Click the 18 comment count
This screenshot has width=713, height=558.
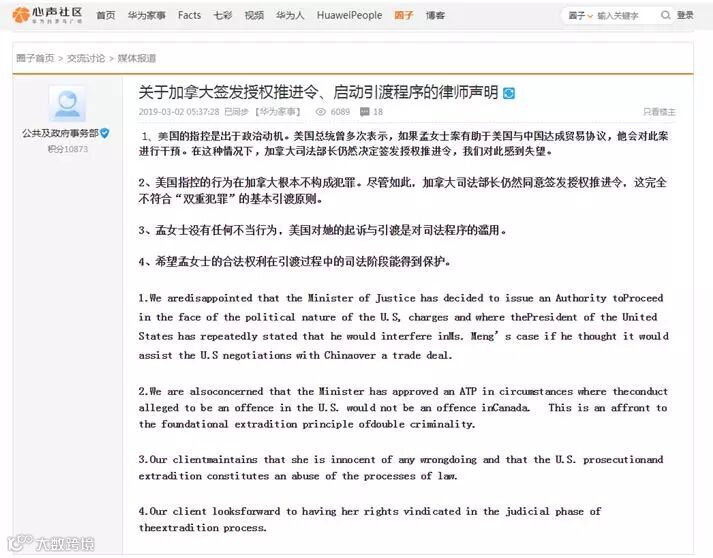click(378, 112)
